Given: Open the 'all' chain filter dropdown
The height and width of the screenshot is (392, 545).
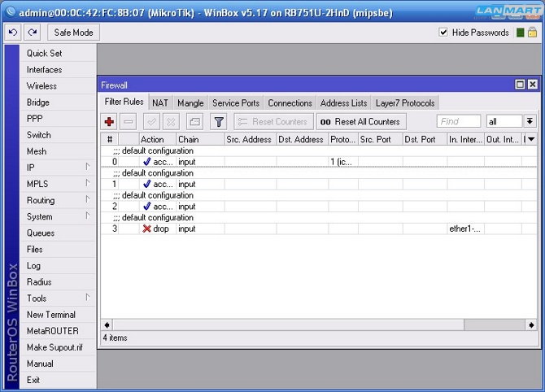Looking at the screenshot, I should pyautogui.click(x=530, y=121).
